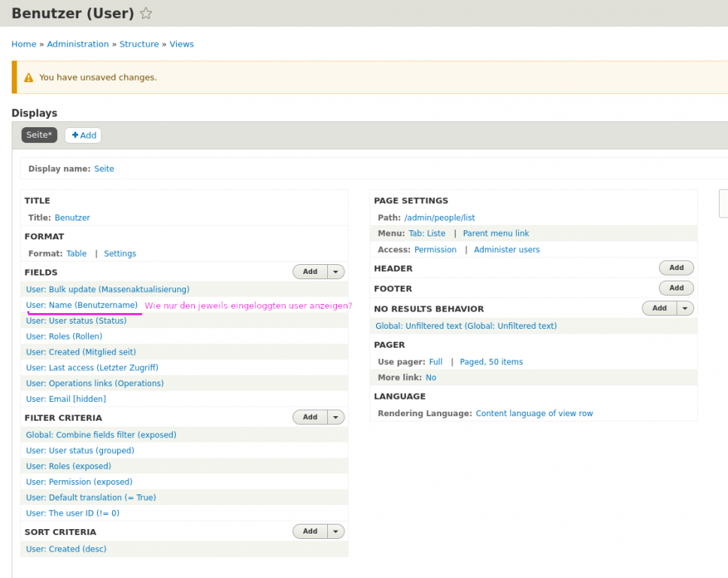728x578 pixels.
Task: Edit the Table format link
Action: click(76, 254)
